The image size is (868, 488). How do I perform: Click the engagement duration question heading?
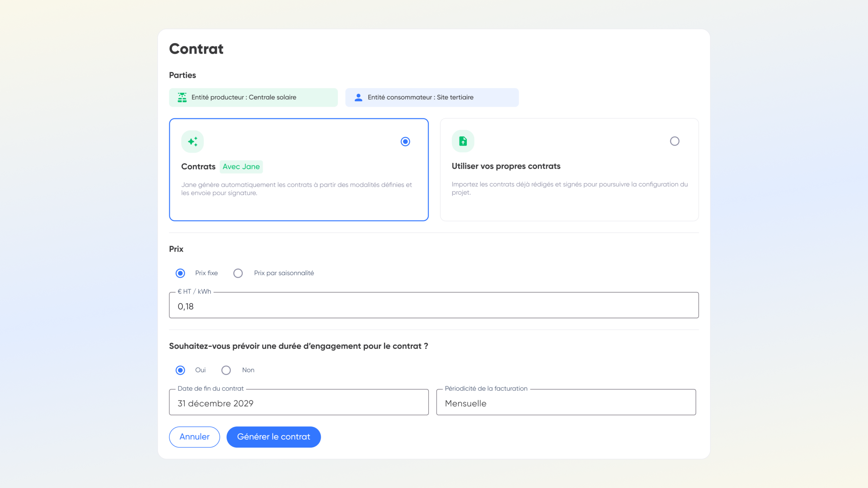coord(298,346)
